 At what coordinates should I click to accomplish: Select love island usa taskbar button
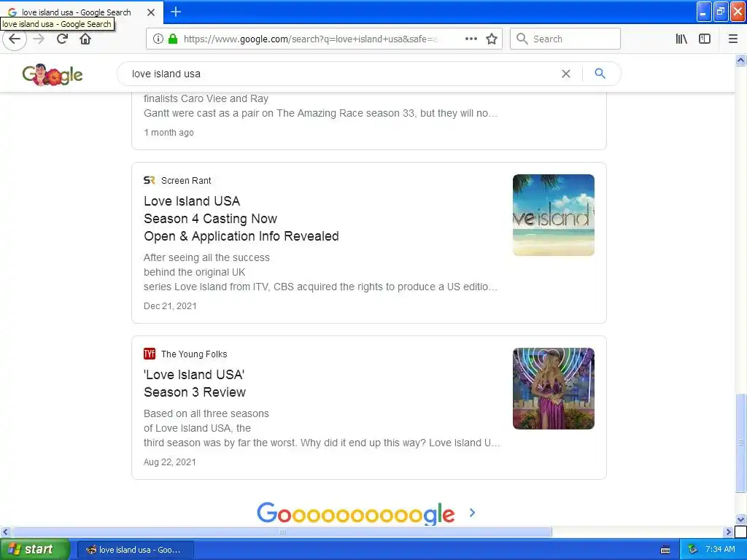[136, 550]
